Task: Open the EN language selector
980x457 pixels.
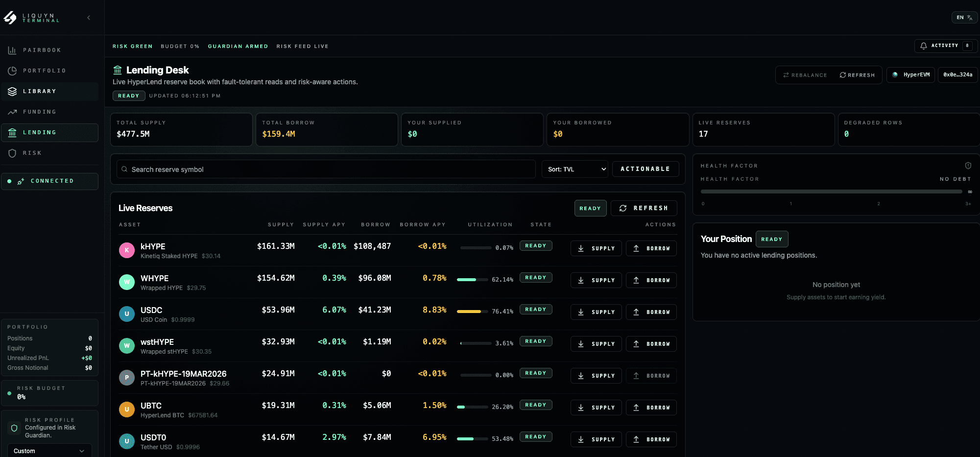Action: point(964,18)
